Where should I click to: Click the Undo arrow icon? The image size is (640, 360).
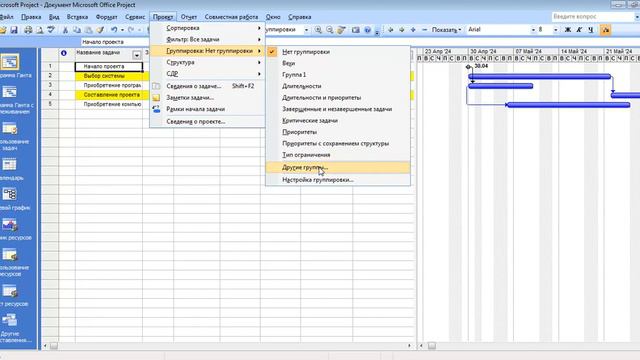[114, 30]
